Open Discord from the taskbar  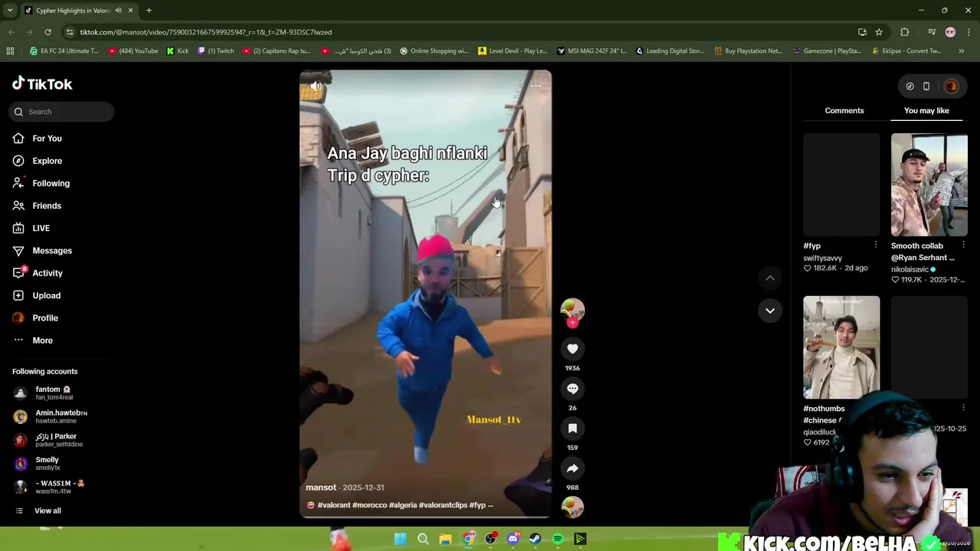[x=513, y=540]
